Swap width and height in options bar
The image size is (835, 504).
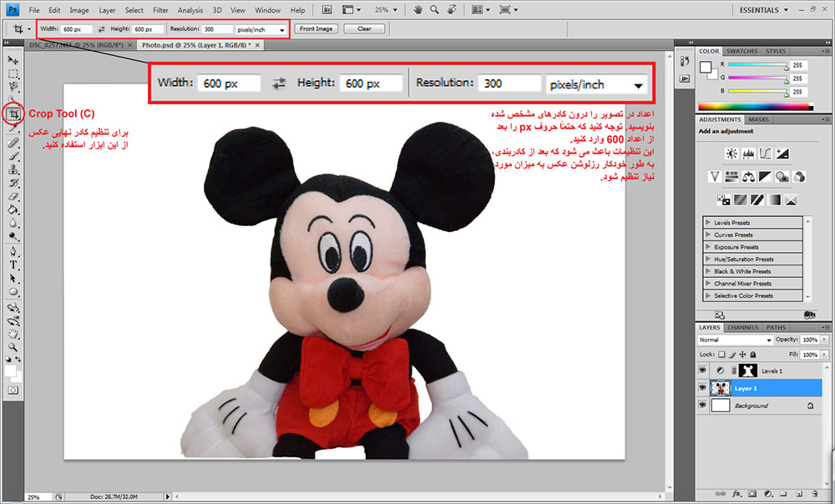coord(101,29)
